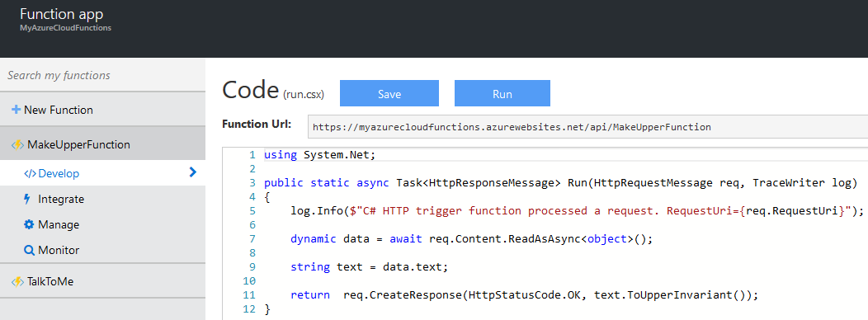This screenshot has width=868, height=320.
Task: Run the function code
Action: click(x=502, y=93)
